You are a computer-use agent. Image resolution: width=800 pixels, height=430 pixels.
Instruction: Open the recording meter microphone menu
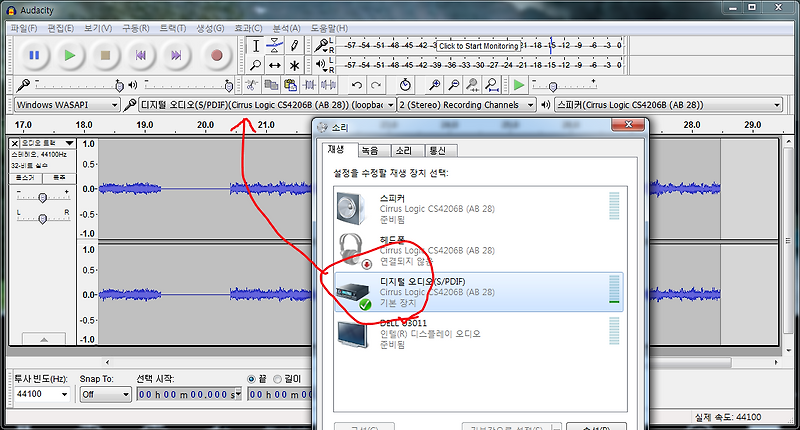(321, 46)
